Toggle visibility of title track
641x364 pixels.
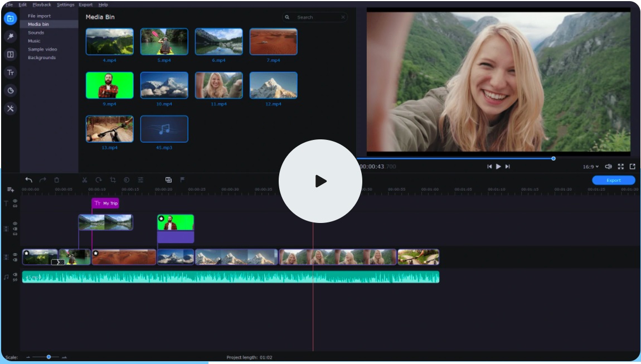tap(15, 201)
